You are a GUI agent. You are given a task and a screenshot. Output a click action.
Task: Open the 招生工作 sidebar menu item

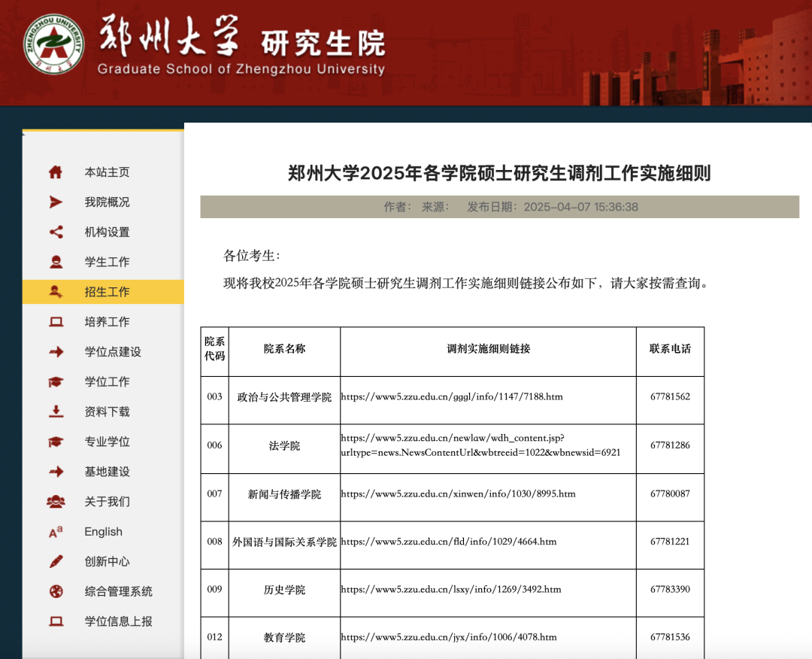[107, 292]
